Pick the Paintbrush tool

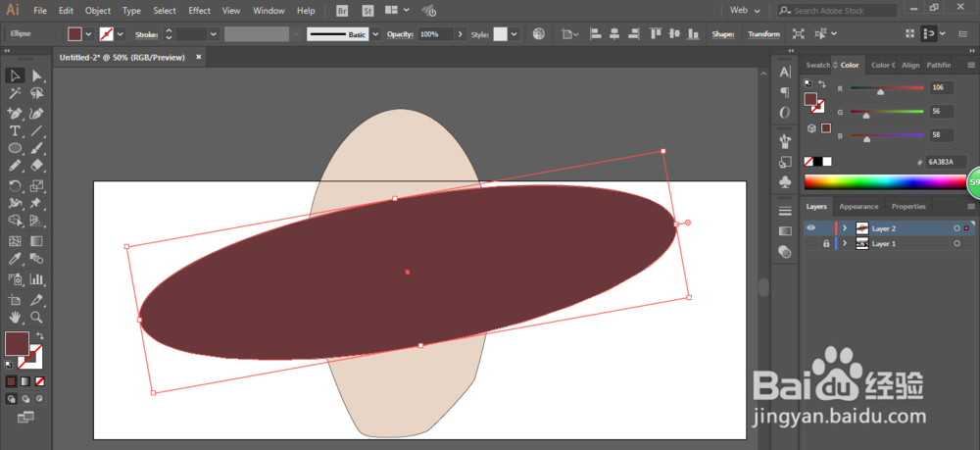point(37,148)
